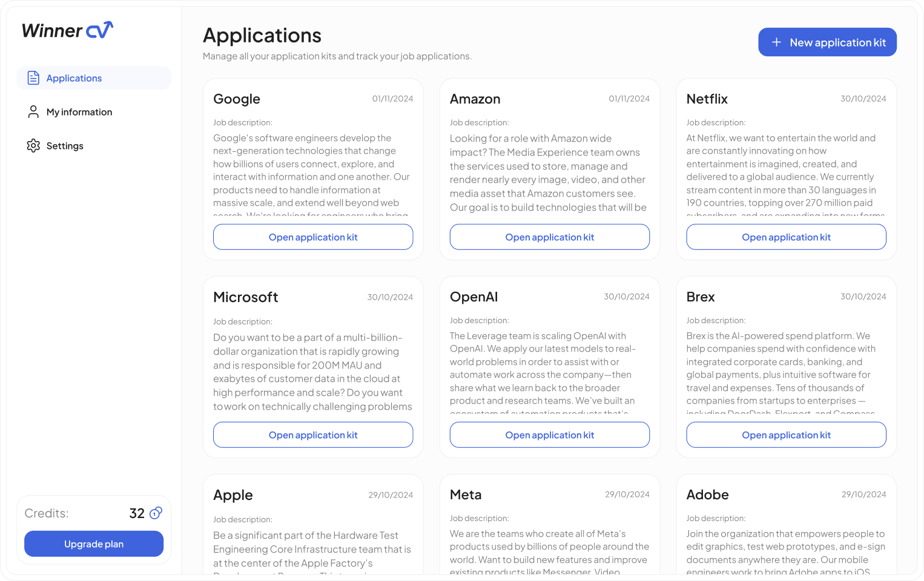
Task: Open Settings from the sidebar
Action: pyautogui.click(x=94, y=146)
